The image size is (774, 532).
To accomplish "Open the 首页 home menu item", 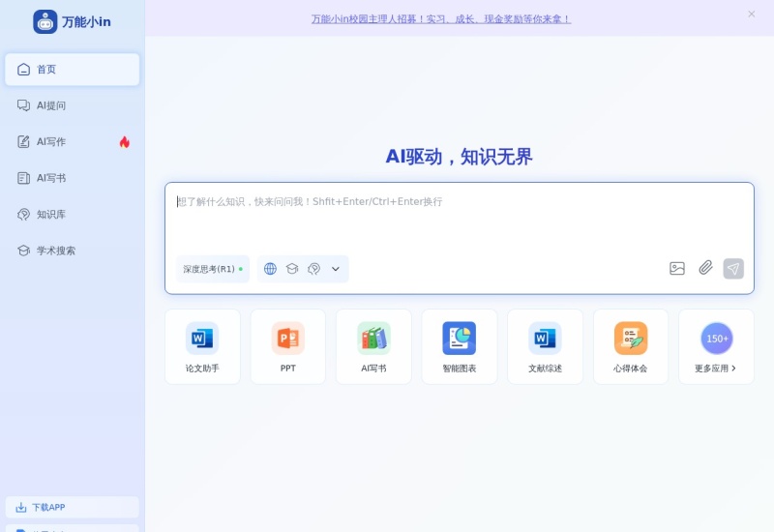I will (x=72, y=70).
